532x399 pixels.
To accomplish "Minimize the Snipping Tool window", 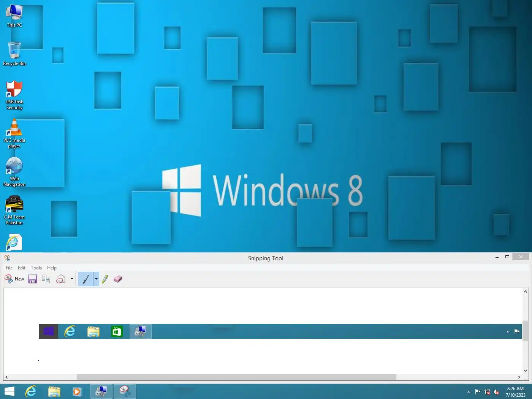I will (497, 257).
